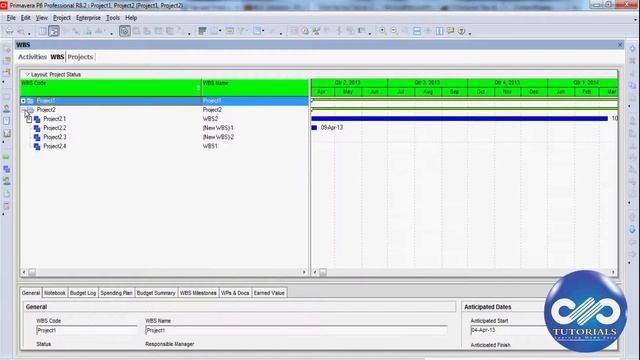Toggle the highlighted Gantt Chart toolbar icon

coord(54,31)
